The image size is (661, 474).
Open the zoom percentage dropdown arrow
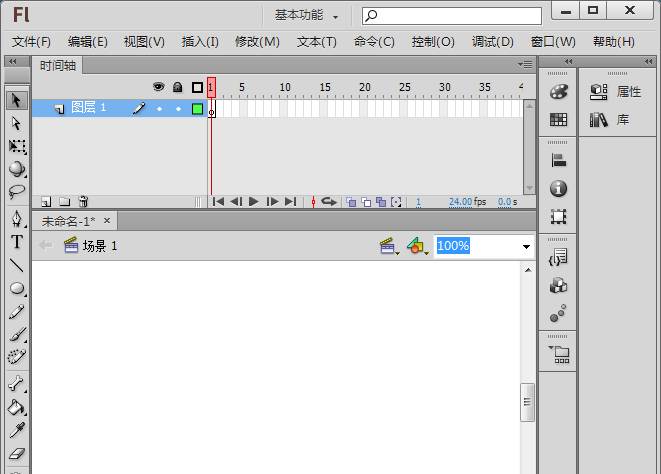click(526, 247)
